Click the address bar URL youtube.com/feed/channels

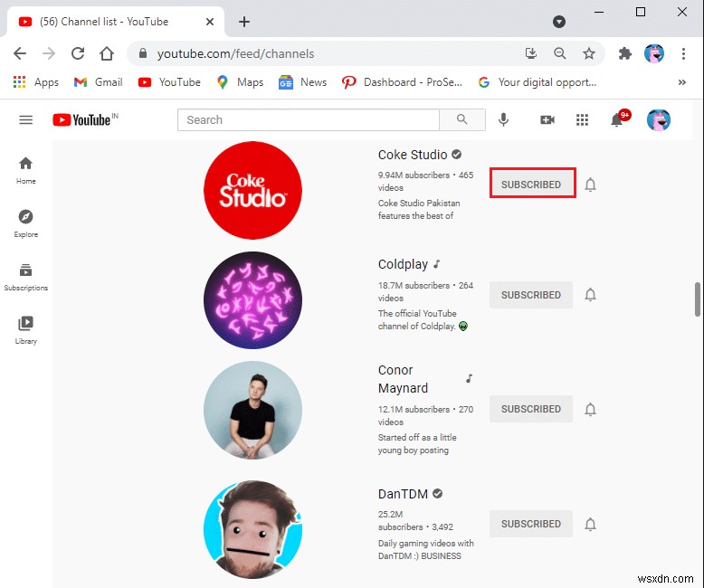pos(235,54)
